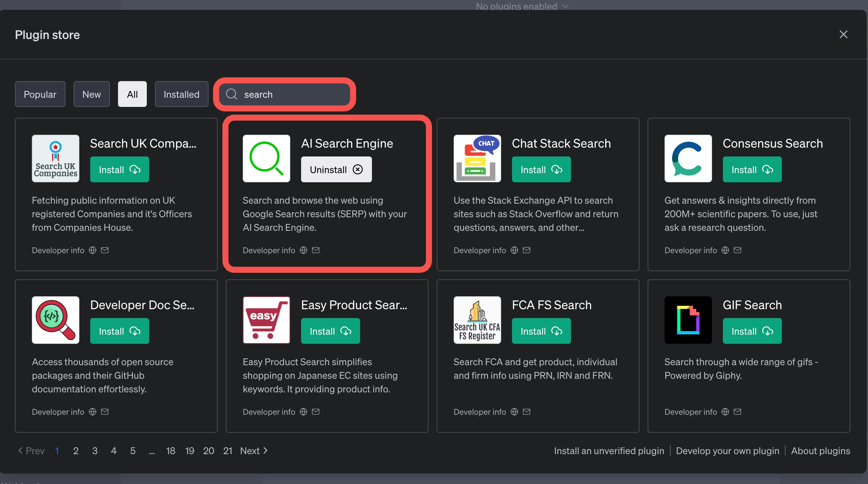Open AI Search Engine developer website globe icon
The width and height of the screenshot is (868, 484).
[x=303, y=250]
